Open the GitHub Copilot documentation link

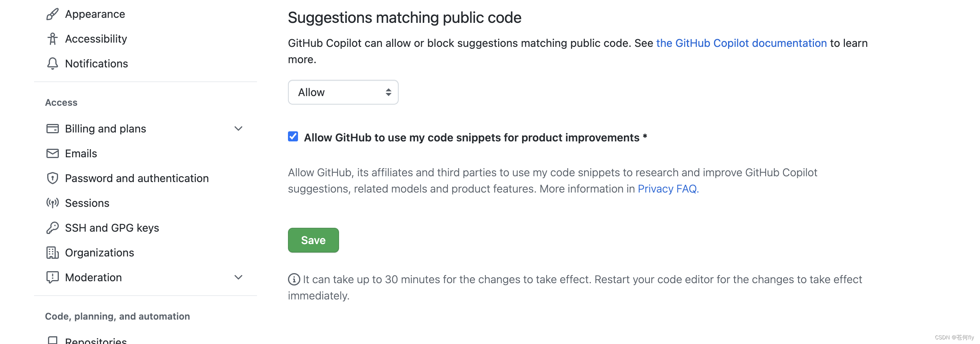[741, 43]
